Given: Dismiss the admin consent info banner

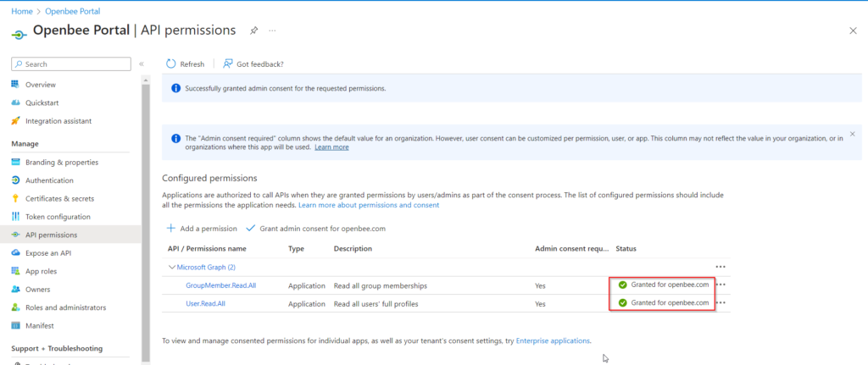Looking at the screenshot, I should point(852,134).
